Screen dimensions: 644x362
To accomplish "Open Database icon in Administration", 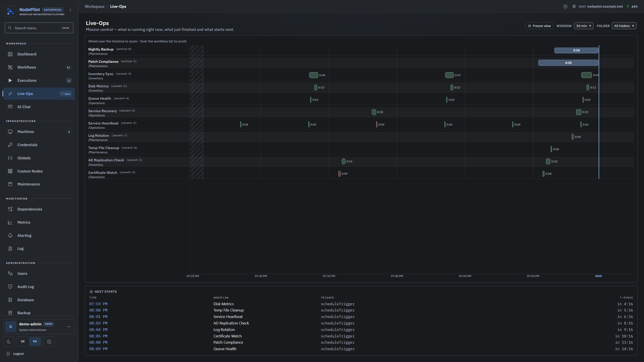I will click(10, 300).
